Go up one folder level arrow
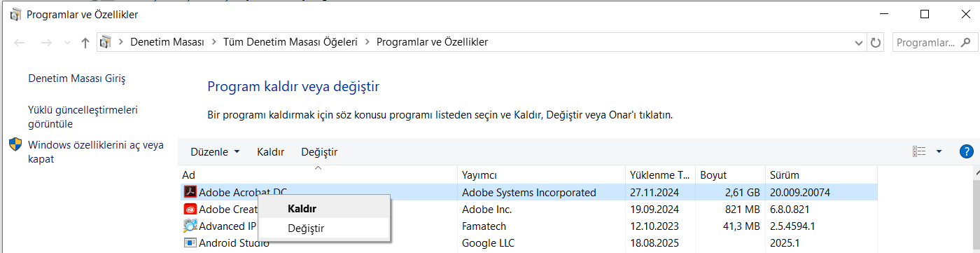The height and width of the screenshot is (253, 980). (x=85, y=43)
